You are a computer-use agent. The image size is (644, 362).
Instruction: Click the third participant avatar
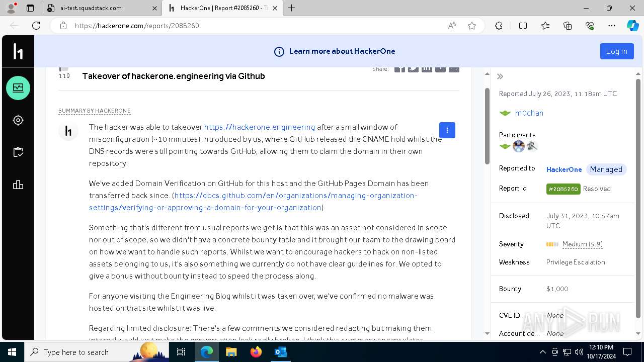532,146
